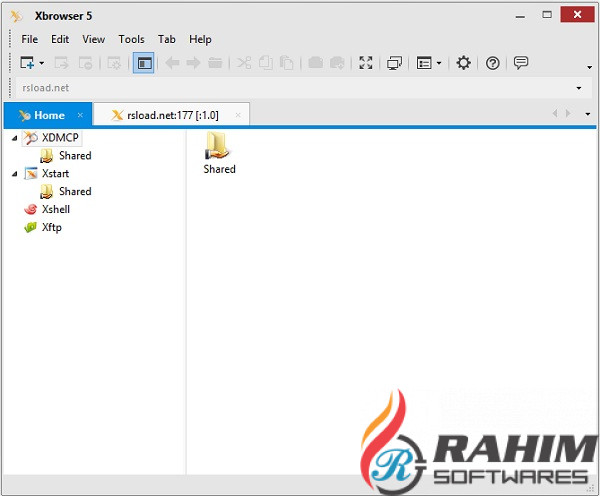The width and height of the screenshot is (600, 496).
Task: Open the Tab menu
Action: pyautogui.click(x=166, y=39)
